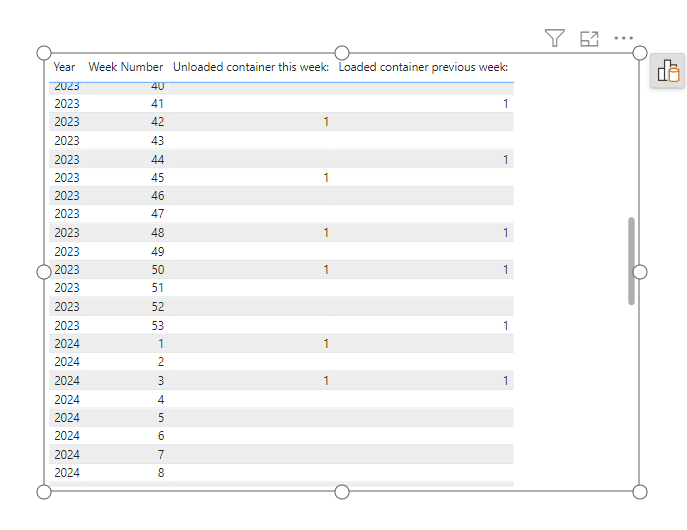Click unloaded value 1 in week 45 row

(326, 177)
